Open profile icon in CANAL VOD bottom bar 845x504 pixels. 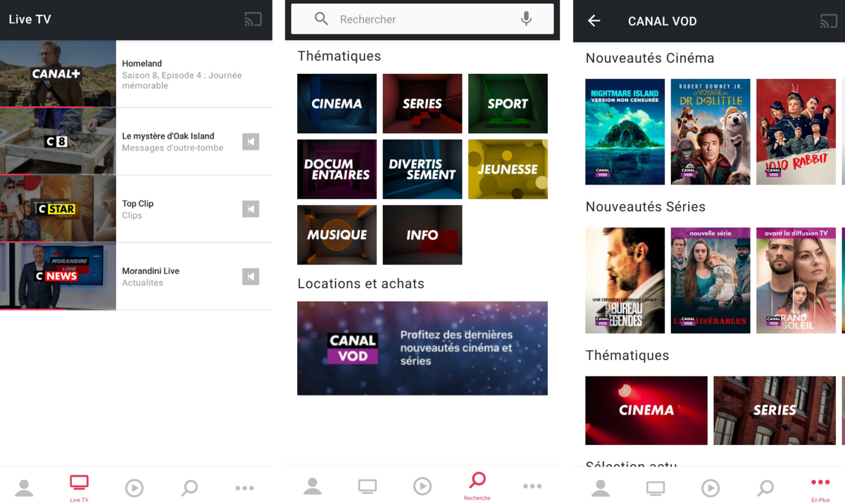coord(601,488)
